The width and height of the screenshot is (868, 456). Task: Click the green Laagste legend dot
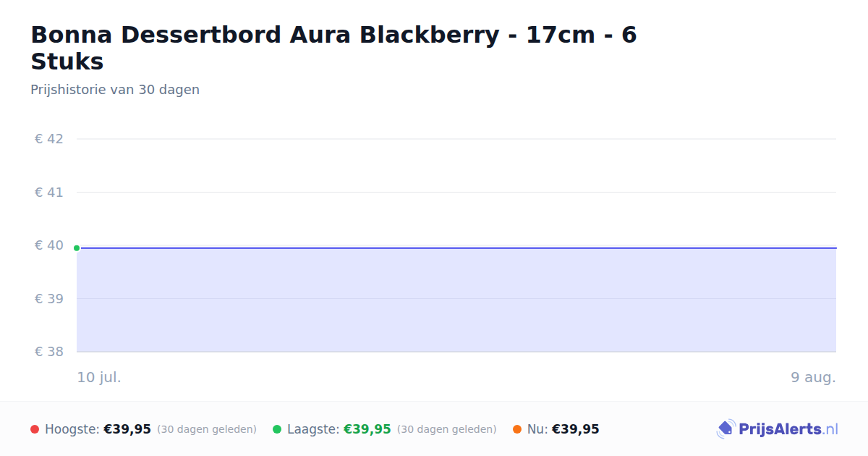(277, 429)
